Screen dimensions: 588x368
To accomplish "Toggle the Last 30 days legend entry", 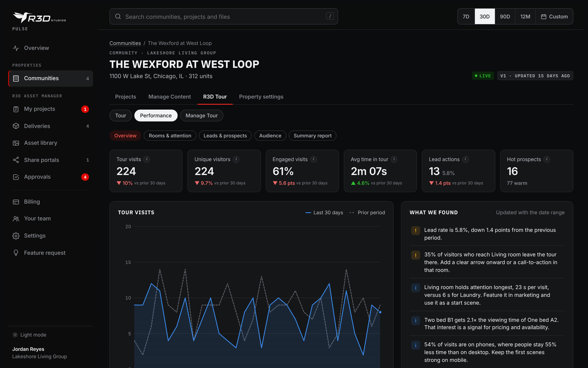I will (324, 213).
